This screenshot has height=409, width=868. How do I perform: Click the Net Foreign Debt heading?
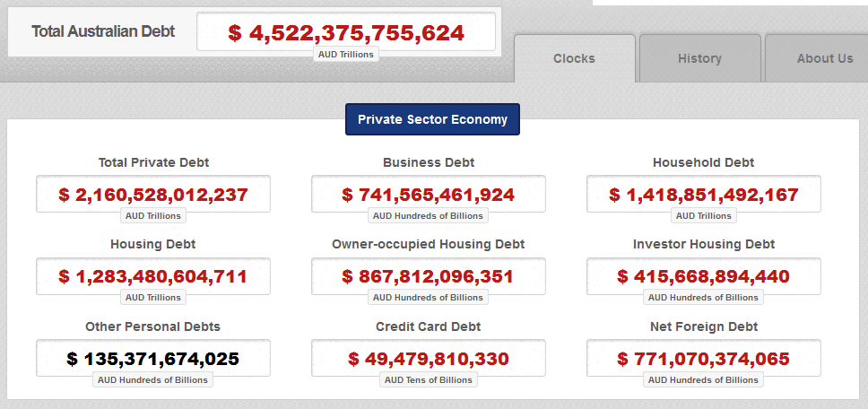704,326
